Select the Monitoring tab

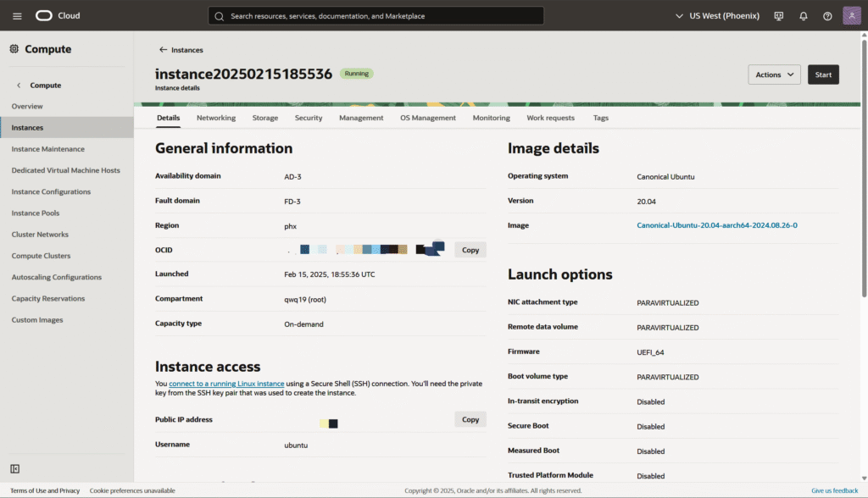492,118
